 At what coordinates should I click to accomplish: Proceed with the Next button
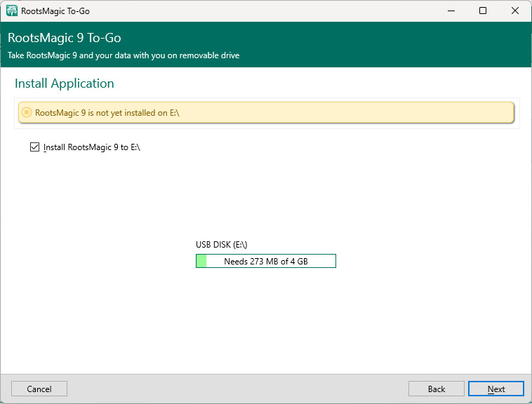point(496,389)
